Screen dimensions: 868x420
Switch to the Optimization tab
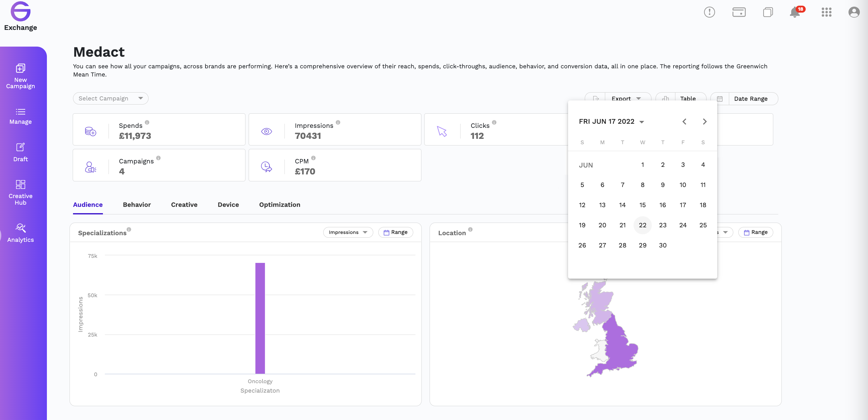[x=279, y=205]
